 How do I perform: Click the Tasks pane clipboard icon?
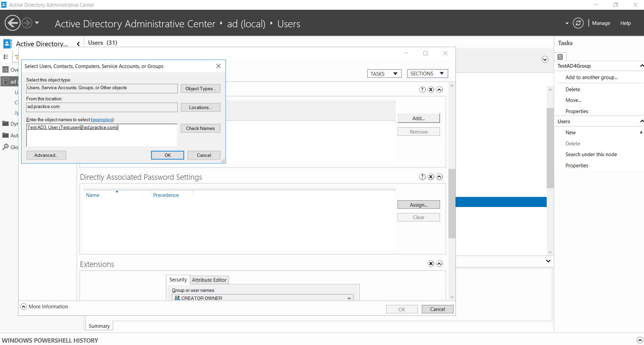[x=560, y=57]
